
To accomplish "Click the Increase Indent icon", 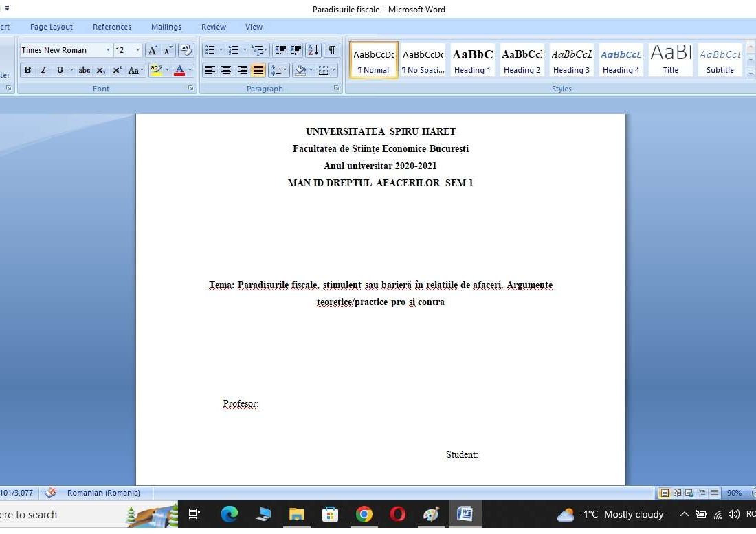I will click(296, 50).
